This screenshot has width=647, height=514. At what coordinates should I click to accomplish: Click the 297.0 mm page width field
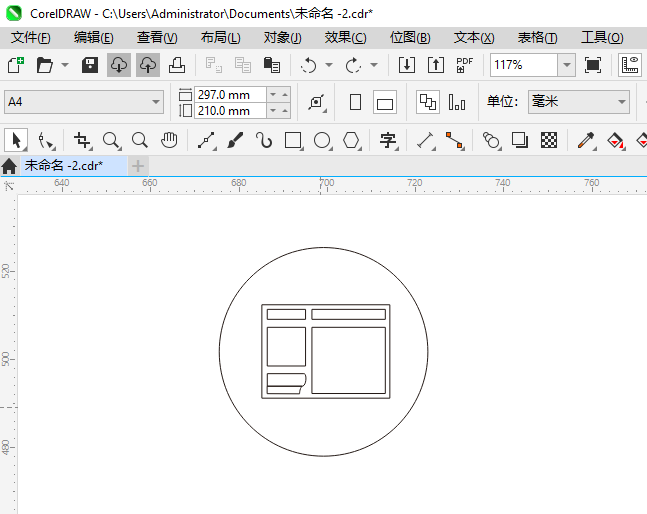click(x=230, y=94)
